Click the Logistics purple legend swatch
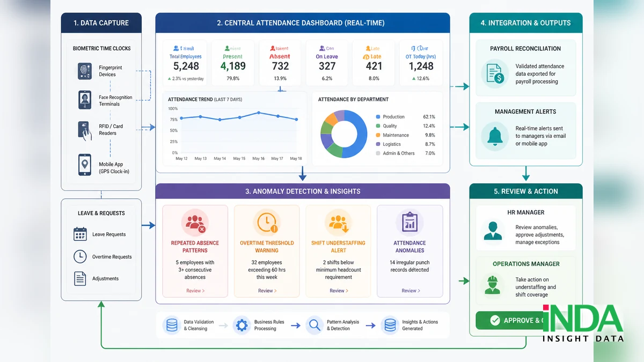The image size is (644, 362). (378, 144)
